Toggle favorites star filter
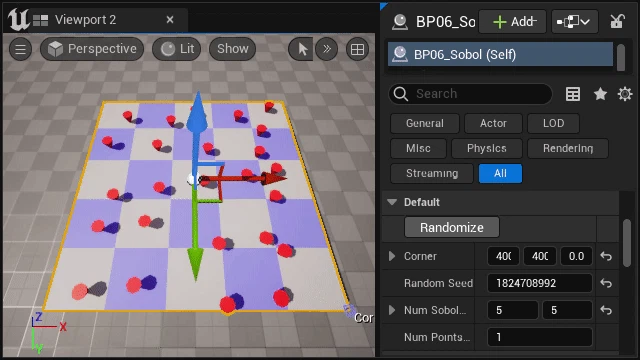640x360 pixels. 600,94
